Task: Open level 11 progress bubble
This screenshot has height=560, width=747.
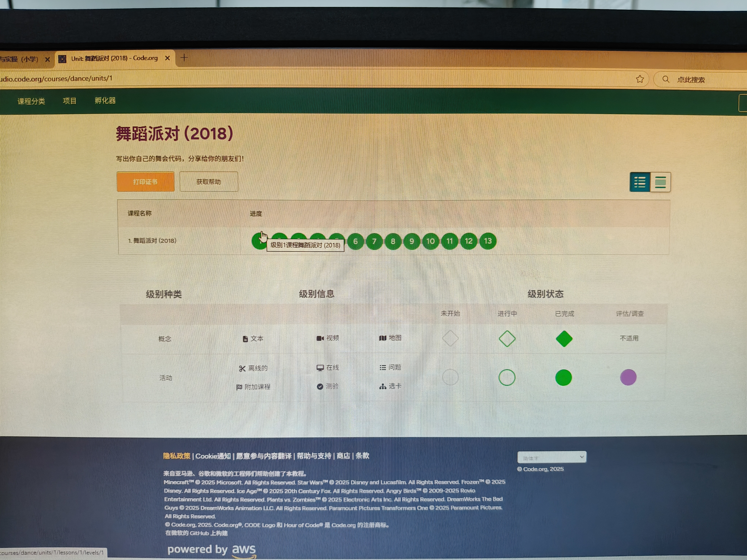Action: coord(450,241)
